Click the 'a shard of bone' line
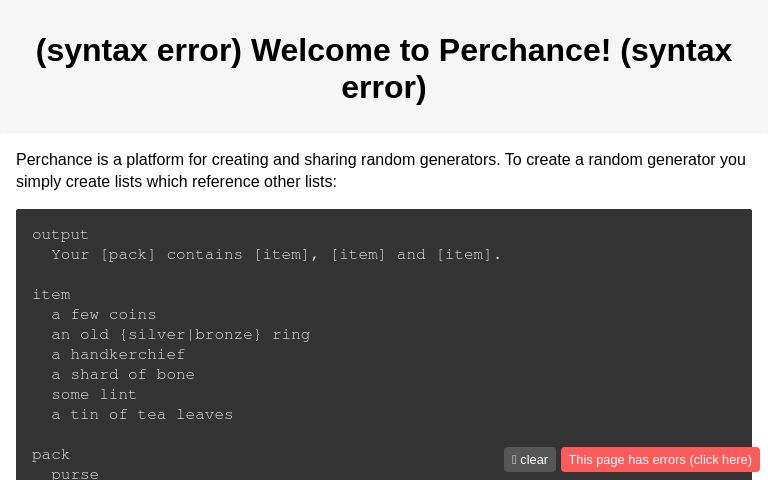The width and height of the screenshot is (768, 480). (x=123, y=375)
